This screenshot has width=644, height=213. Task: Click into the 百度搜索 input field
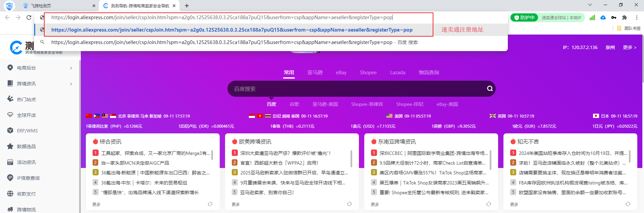click(x=356, y=89)
